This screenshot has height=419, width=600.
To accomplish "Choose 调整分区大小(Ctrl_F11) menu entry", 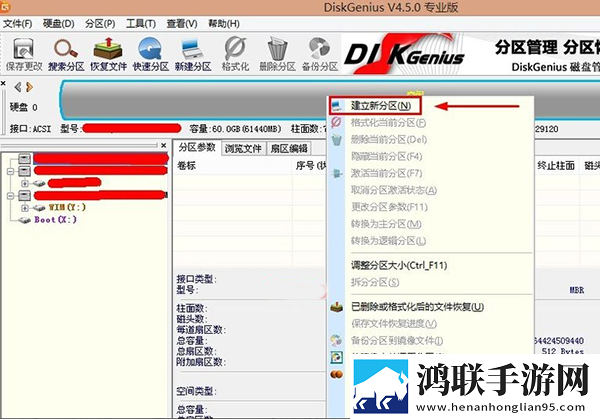I will 399,265.
